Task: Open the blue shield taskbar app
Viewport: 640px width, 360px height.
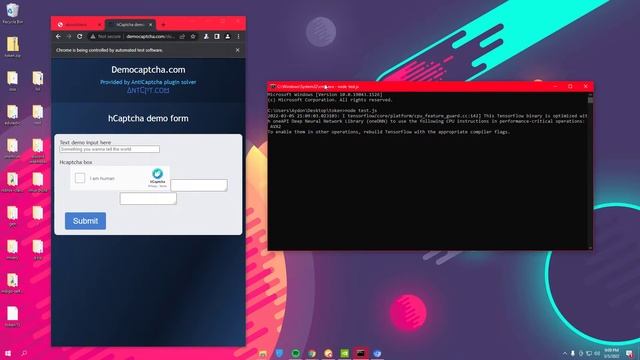Action: pyautogui.click(x=280, y=353)
